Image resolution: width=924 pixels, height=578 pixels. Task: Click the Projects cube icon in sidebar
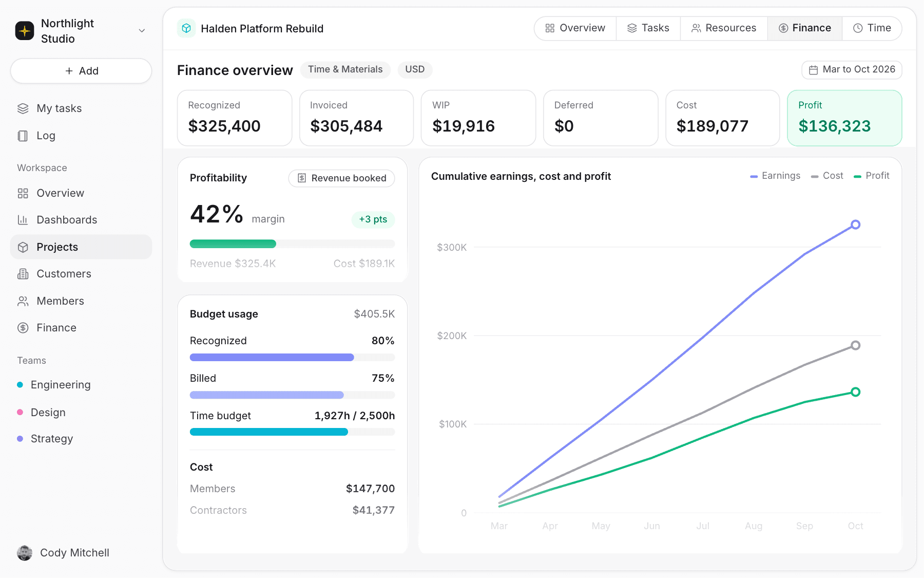point(23,247)
